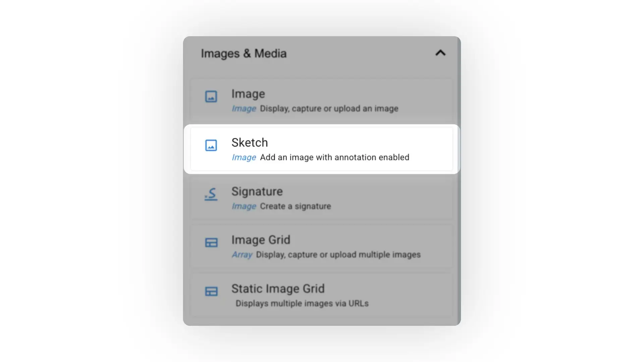
Task: Click the upward chevron next to Images & Media
Action: click(x=440, y=53)
